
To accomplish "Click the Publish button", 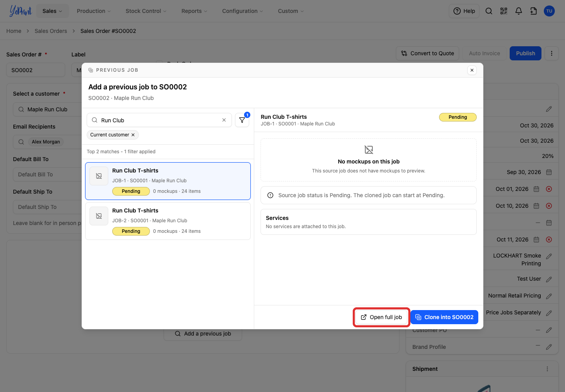I will coord(525,53).
